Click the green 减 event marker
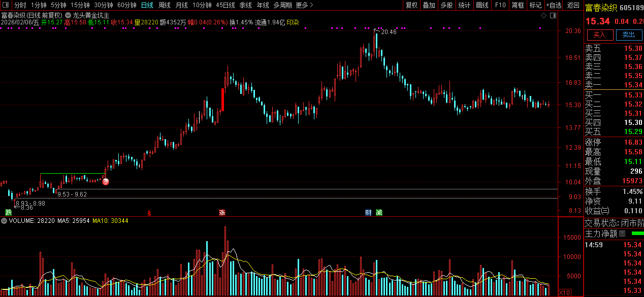 point(379,212)
